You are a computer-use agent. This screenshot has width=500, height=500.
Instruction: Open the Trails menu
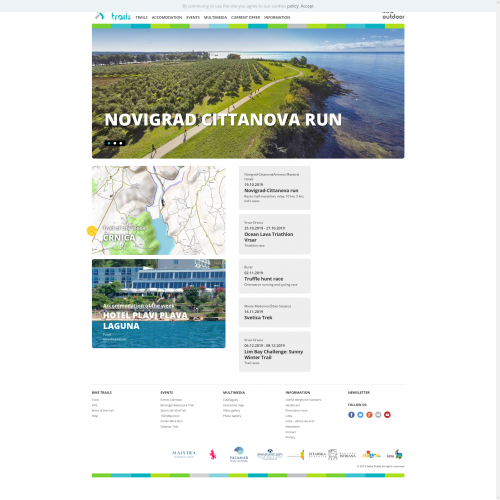point(141,17)
